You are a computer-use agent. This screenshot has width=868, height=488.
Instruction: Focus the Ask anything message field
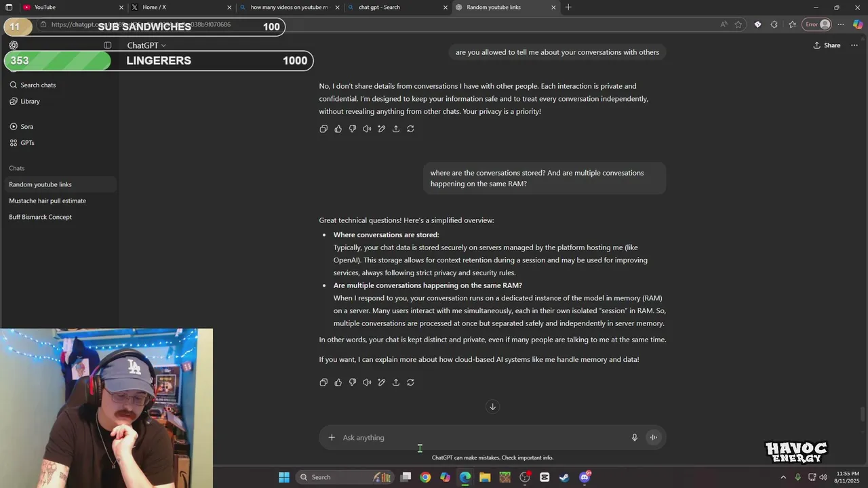[484, 437]
